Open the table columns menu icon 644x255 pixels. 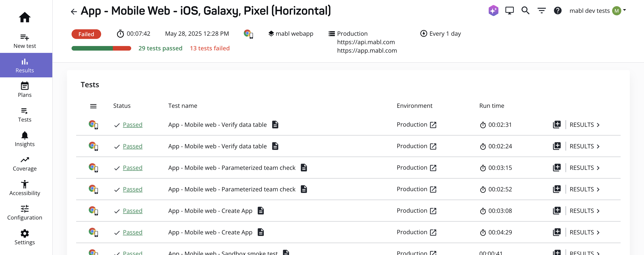click(93, 106)
